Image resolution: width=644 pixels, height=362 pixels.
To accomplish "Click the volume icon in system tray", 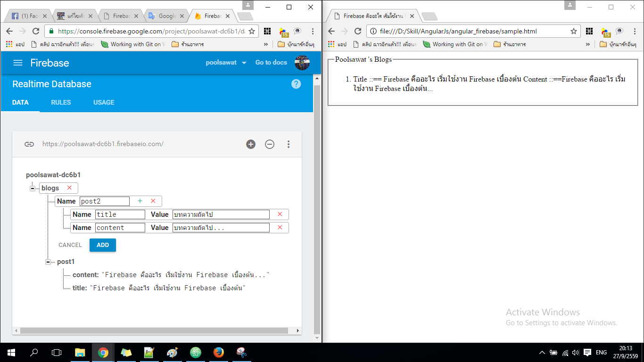I will point(576,352).
